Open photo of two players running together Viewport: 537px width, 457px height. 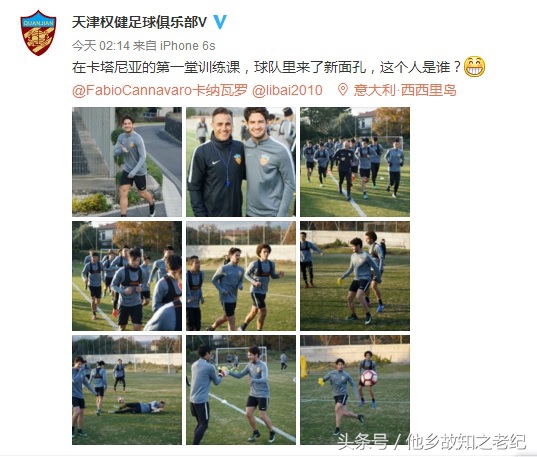tap(241, 276)
